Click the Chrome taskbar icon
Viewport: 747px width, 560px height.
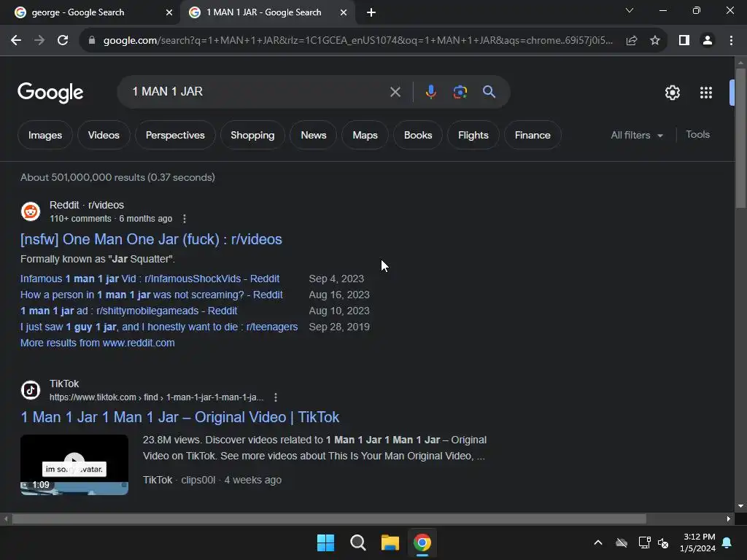click(422, 542)
